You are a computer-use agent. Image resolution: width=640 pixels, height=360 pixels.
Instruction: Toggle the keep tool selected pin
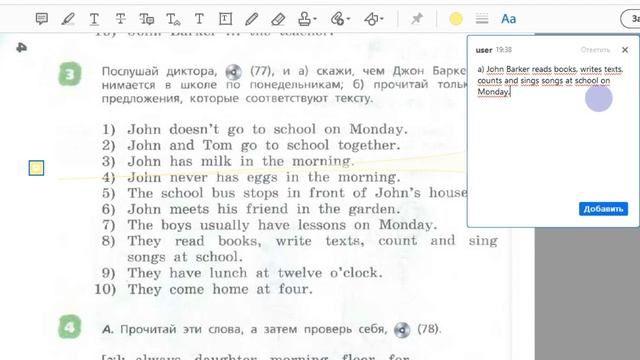point(417,19)
